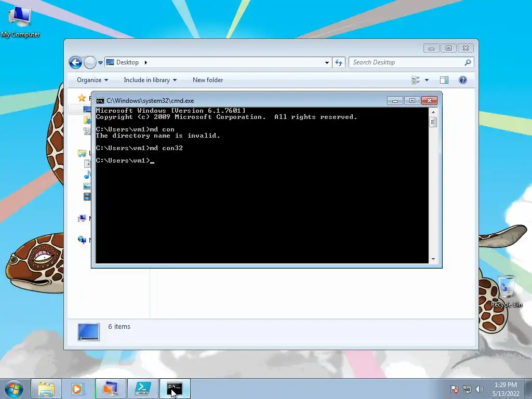Go back in Explorer window
Screen dimensions: 532x399
point(75,62)
